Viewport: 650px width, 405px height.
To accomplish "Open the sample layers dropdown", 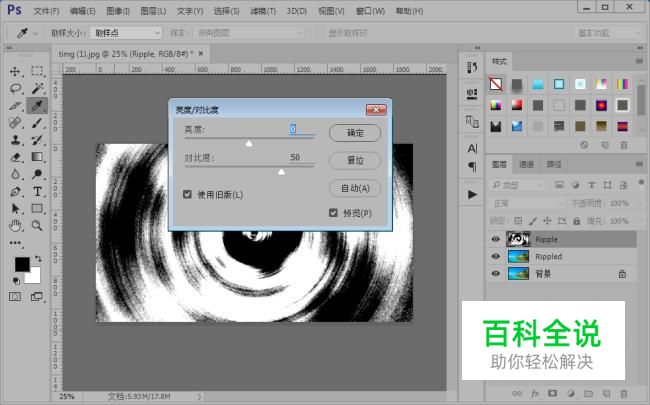I will (x=249, y=33).
